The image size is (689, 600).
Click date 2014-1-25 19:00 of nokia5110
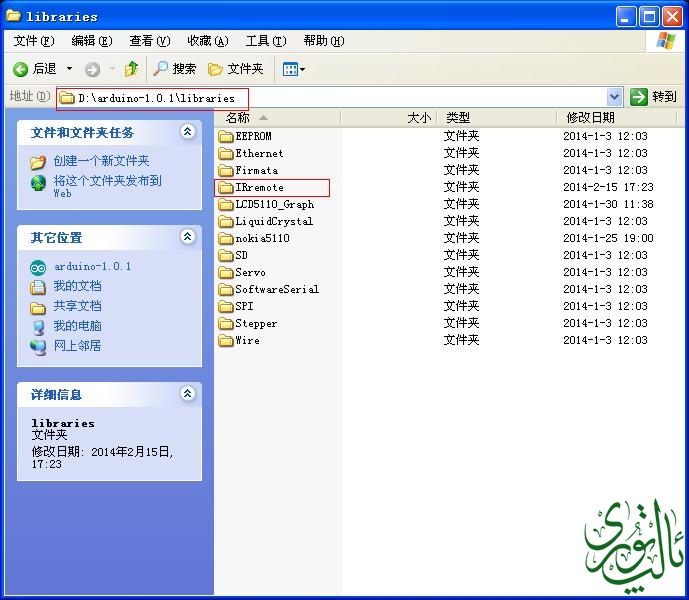tap(608, 238)
